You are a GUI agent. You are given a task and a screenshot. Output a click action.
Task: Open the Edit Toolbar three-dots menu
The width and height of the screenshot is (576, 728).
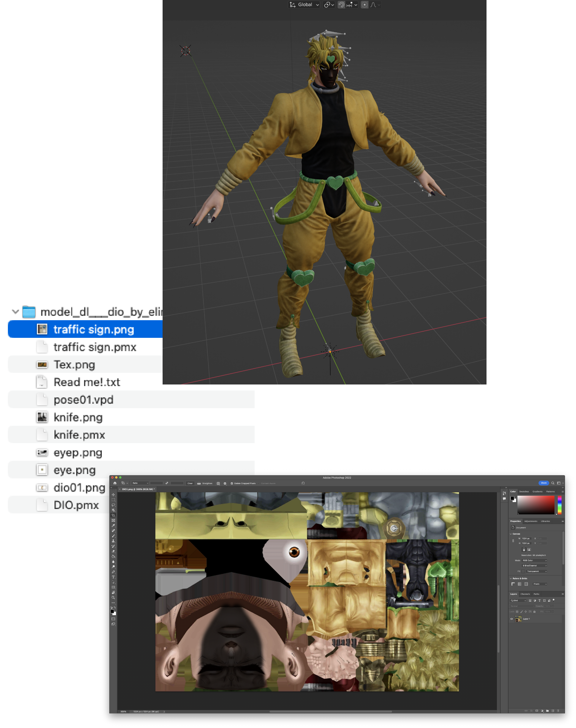tap(114, 603)
